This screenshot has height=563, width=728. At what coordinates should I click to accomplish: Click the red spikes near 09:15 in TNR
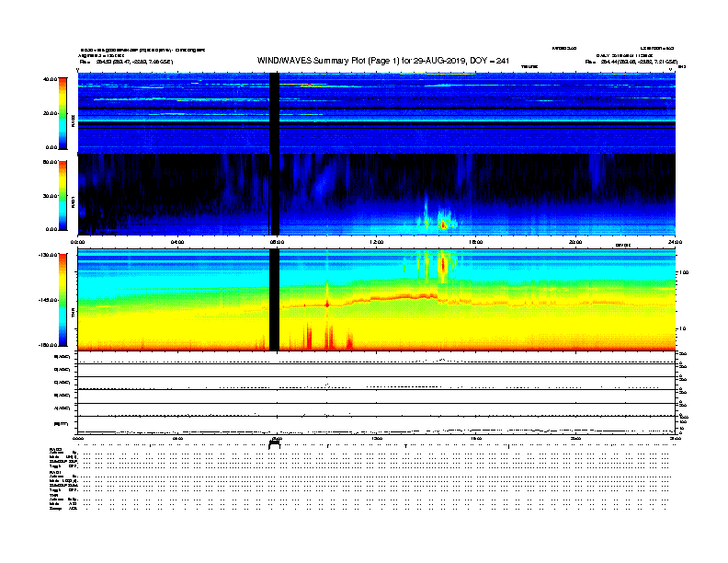[308, 336]
